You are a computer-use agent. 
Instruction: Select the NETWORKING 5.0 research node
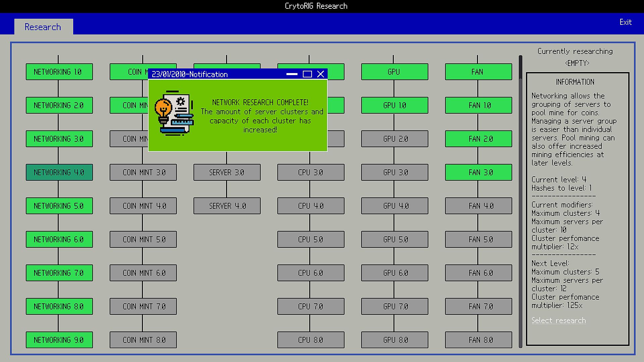click(59, 206)
